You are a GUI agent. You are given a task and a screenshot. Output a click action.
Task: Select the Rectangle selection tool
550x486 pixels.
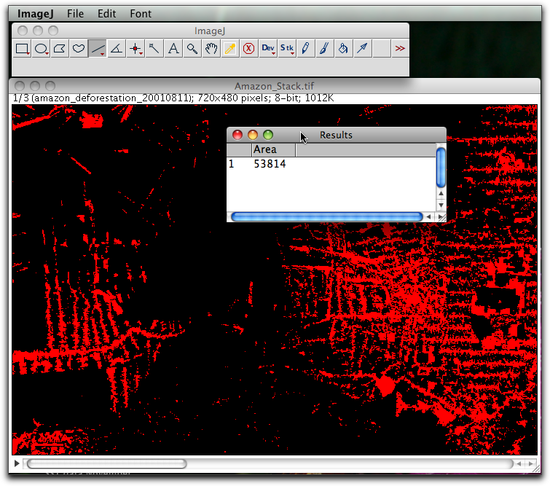tap(22, 48)
